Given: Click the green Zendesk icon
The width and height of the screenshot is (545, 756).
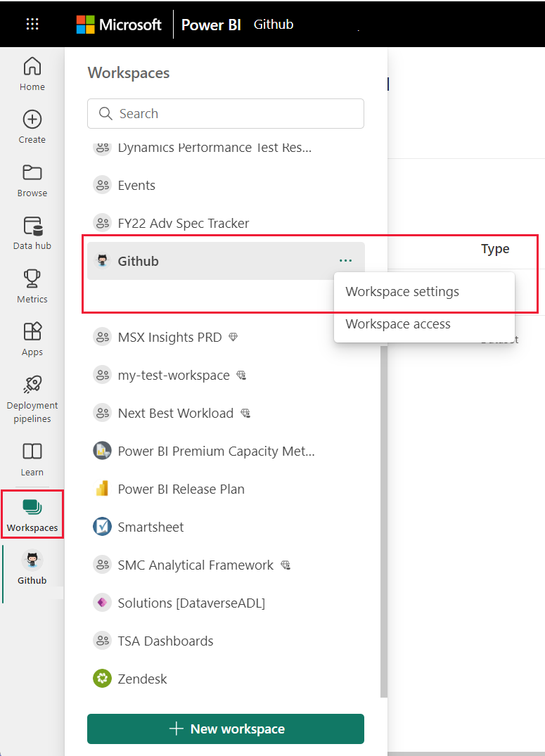Looking at the screenshot, I should tap(102, 679).
